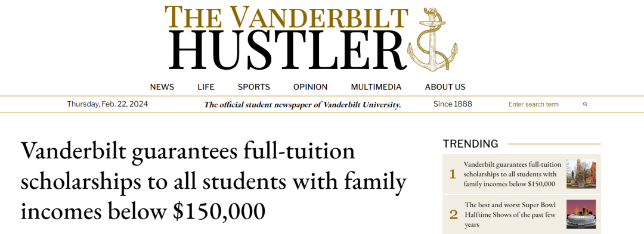Click the magnifying glass search icon
644x234 pixels.
[586, 105]
